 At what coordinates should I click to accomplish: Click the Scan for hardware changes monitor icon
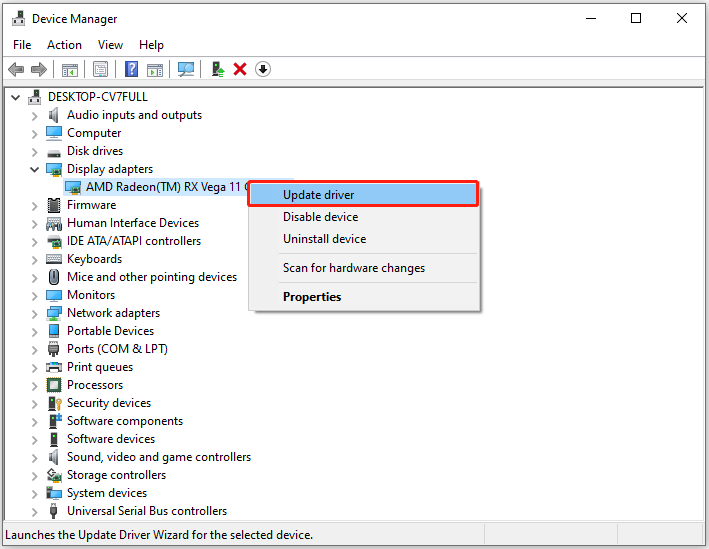tap(186, 69)
